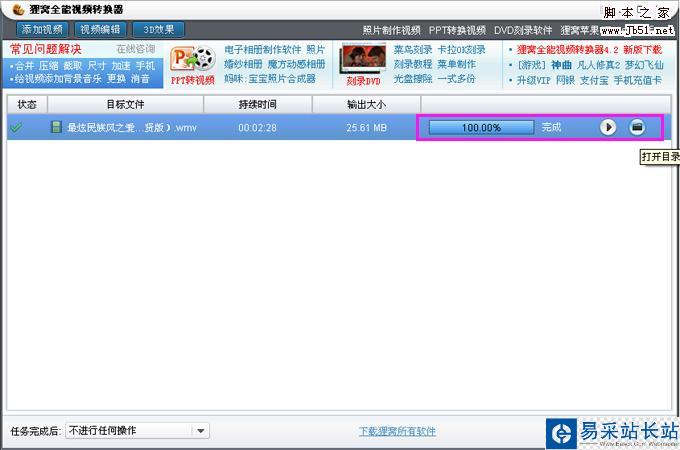Open the 任务完成后 dropdown arrow
The height and width of the screenshot is (450, 680).
[x=200, y=430]
